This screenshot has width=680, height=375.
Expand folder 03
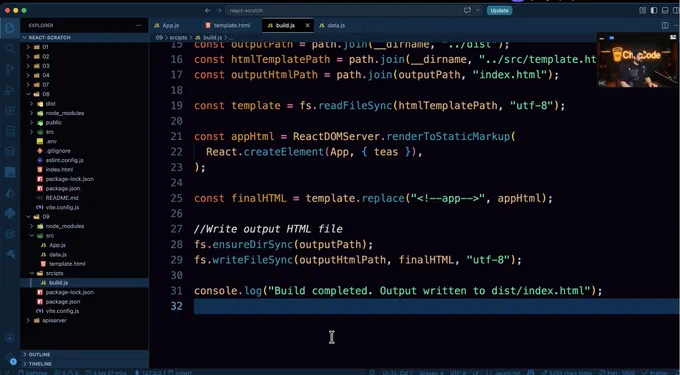pos(85,66)
